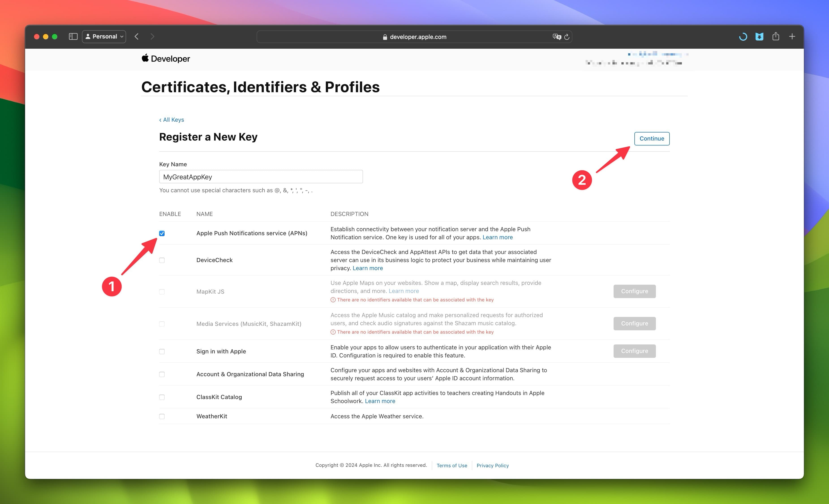Reload the page with refresh icon
This screenshot has height=504, width=829.
pos(567,37)
